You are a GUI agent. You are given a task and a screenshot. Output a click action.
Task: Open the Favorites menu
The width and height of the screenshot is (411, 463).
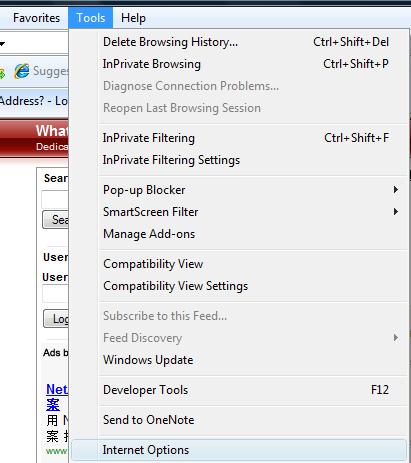36,18
